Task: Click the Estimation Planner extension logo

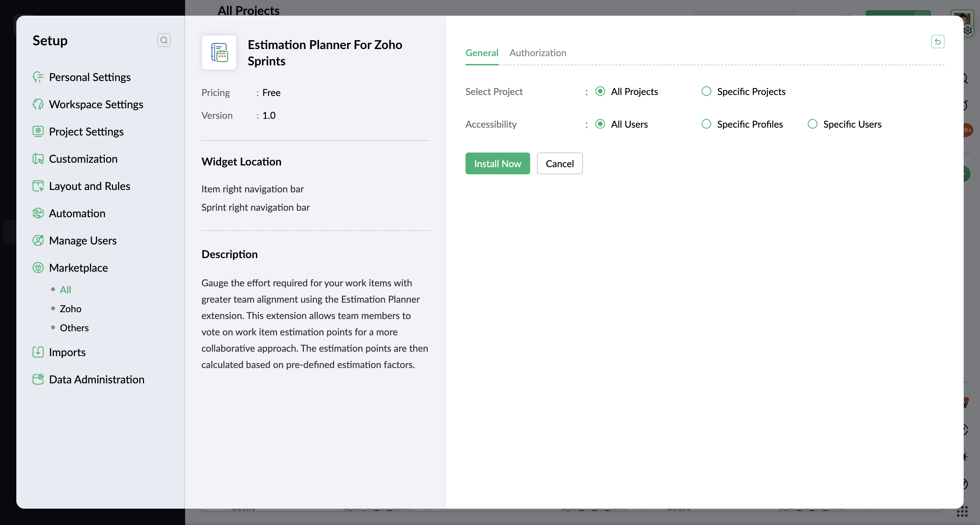Action: 219,52
